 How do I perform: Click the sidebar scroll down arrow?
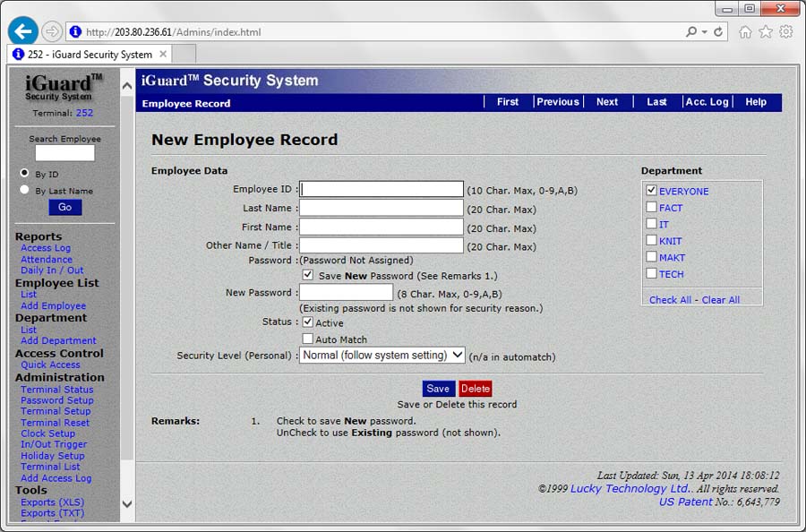127,504
